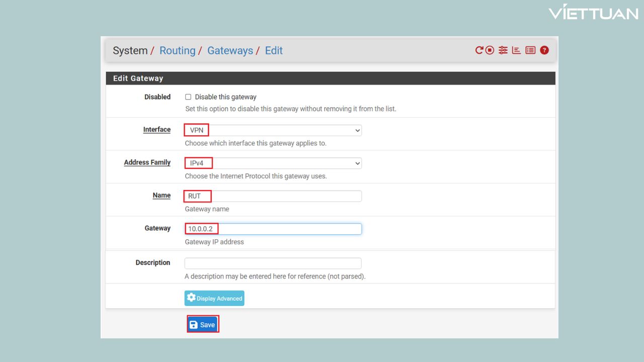Screen dimensions: 644x362
Task: Click the Viettuan logo
Action: [x=593, y=13]
